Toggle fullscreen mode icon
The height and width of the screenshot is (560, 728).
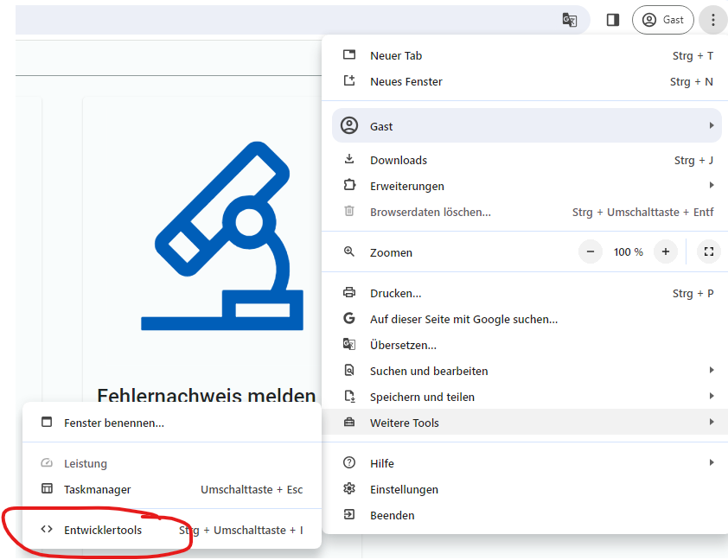coord(708,252)
